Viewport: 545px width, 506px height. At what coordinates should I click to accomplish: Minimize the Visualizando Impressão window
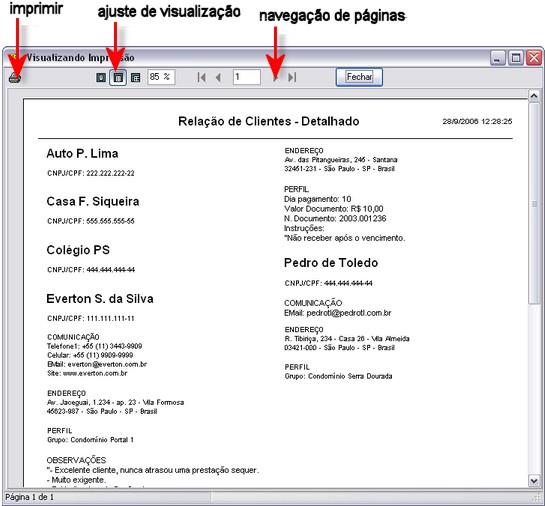pyautogui.click(x=498, y=58)
